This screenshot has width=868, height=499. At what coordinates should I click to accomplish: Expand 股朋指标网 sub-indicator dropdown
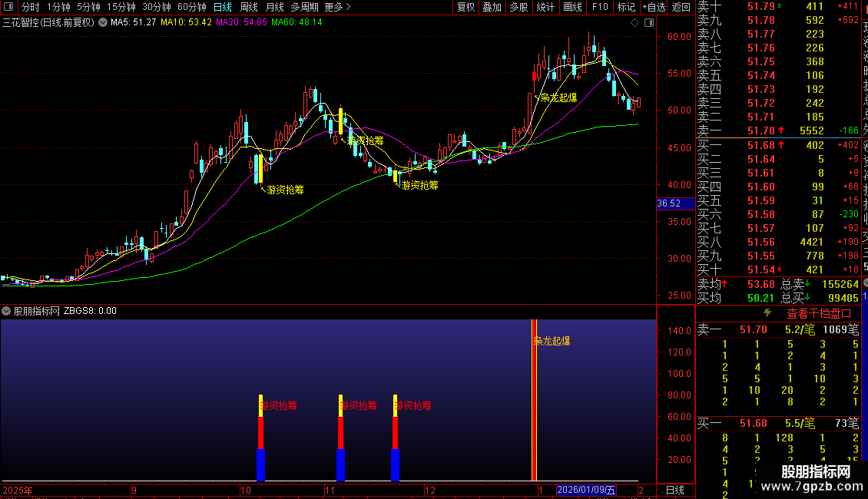[6, 311]
